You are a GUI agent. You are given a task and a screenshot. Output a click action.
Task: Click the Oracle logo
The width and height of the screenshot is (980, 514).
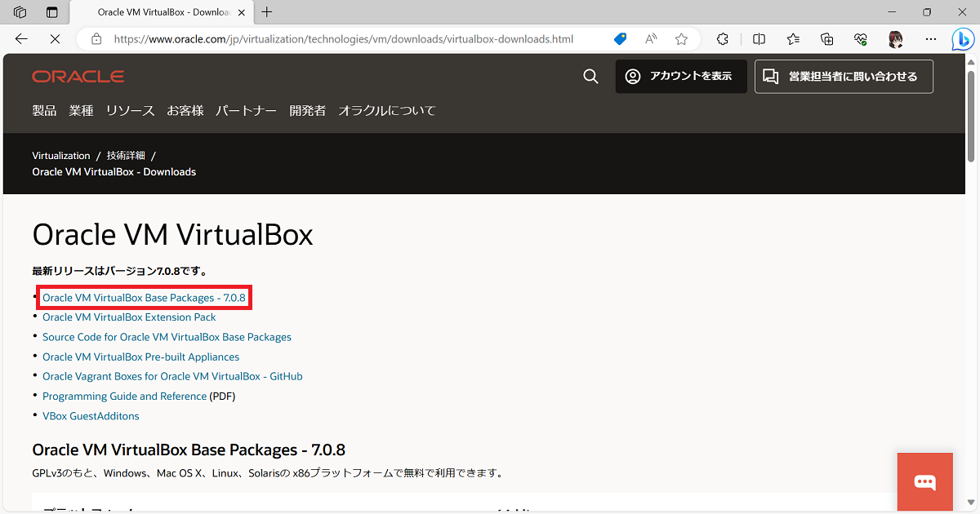(x=78, y=77)
